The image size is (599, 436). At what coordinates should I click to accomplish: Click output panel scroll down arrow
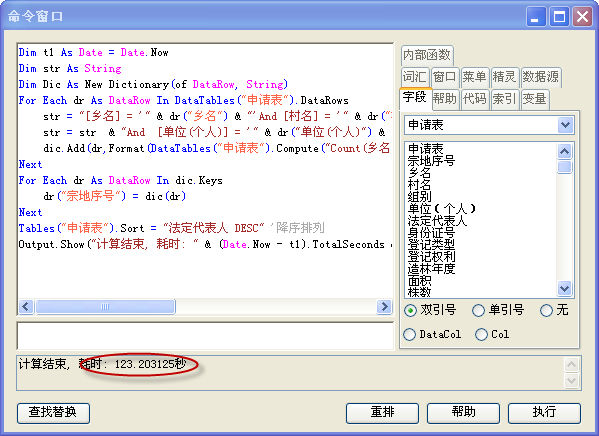coord(571,381)
